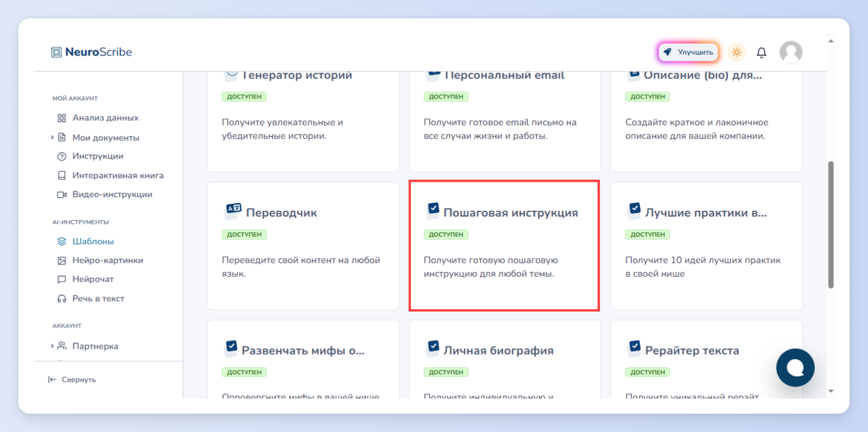Open Партнерка section
This screenshot has width=868, height=432.
point(95,346)
